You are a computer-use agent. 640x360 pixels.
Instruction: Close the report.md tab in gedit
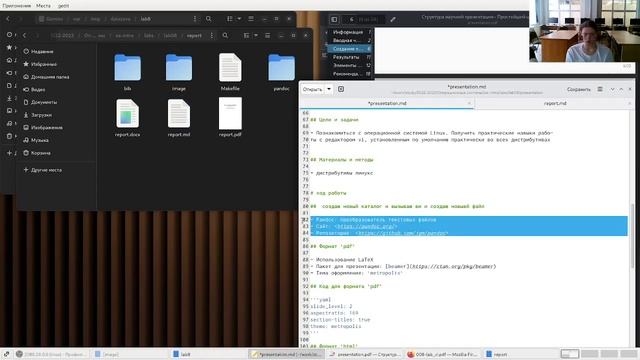[x=629, y=104]
